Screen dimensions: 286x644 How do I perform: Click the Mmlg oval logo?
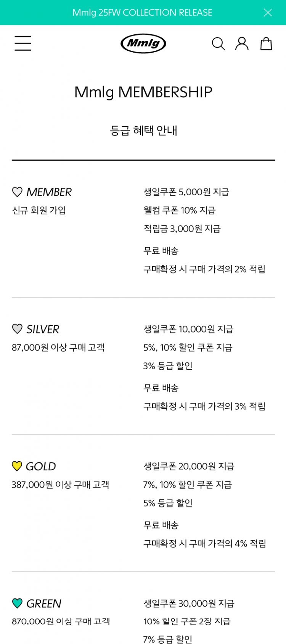click(143, 43)
